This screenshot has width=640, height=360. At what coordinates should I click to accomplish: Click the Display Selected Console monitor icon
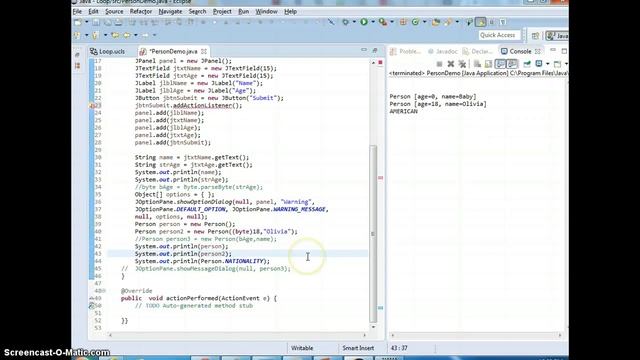pos(539,64)
